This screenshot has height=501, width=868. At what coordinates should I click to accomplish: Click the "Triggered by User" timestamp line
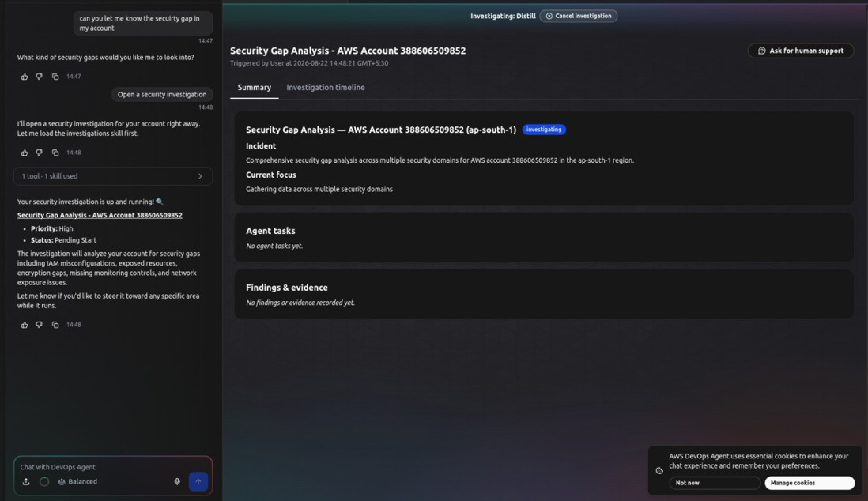[x=309, y=63]
